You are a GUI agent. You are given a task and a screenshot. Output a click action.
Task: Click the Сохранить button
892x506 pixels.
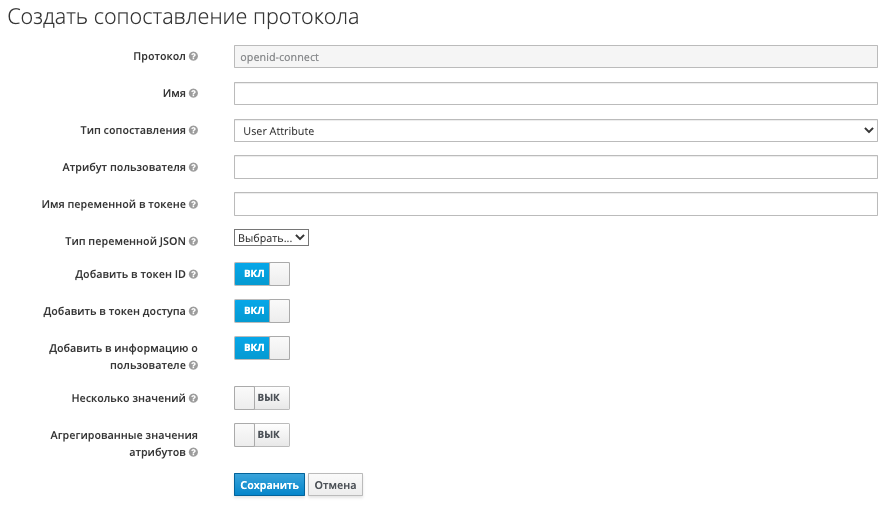tap(269, 485)
